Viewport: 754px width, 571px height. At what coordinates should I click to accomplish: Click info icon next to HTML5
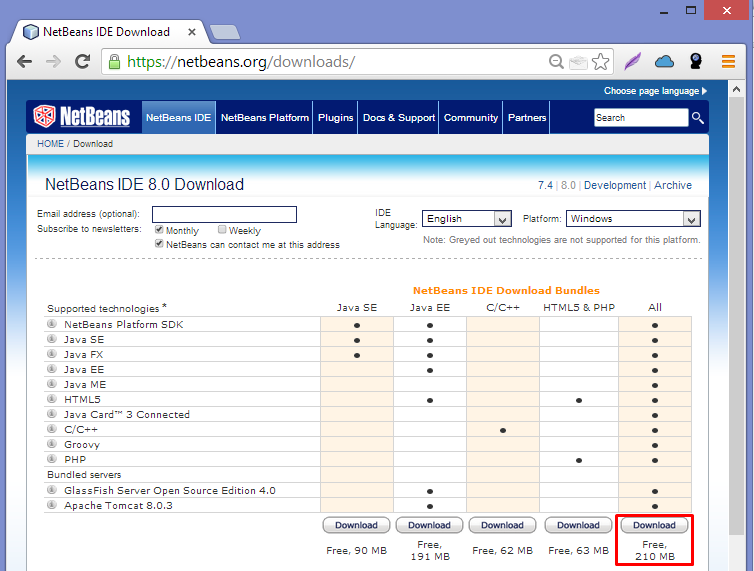coord(52,399)
